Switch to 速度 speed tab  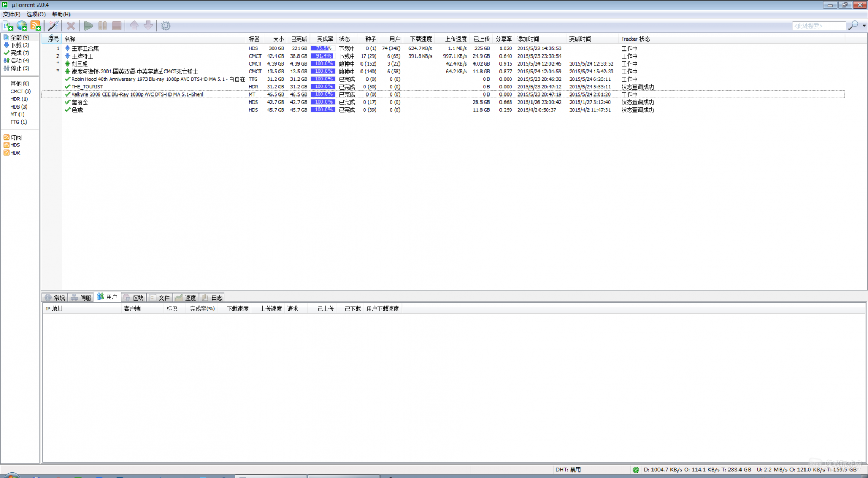coord(186,297)
